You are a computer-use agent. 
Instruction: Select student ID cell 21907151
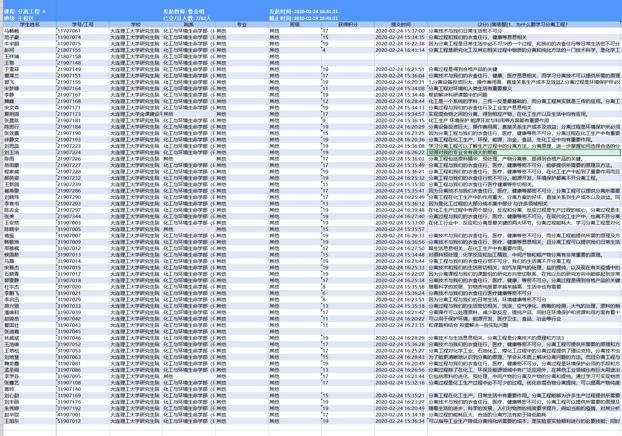click(83, 75)
